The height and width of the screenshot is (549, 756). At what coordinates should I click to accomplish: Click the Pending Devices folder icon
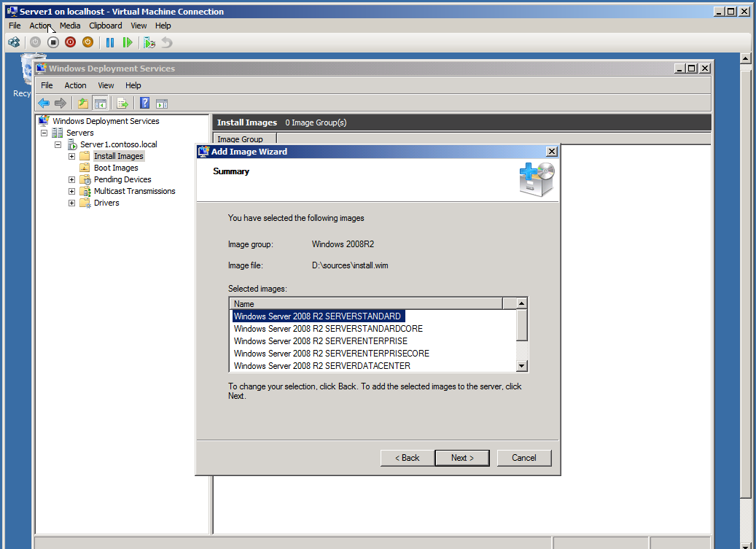(x=85, y=179)
